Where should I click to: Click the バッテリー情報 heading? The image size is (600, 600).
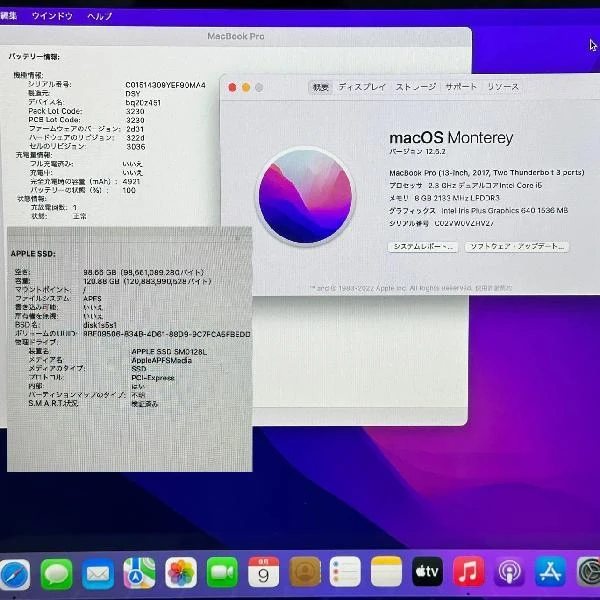coord(34,57)
